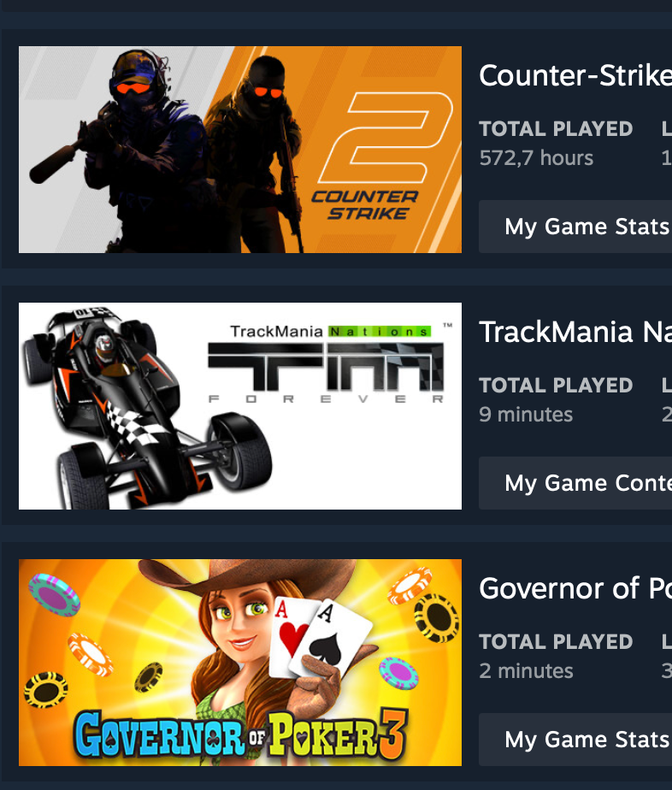Screen dimensions: 672x790
Task: Click the 572,7 hours playtime value
Action: [537, 158]
